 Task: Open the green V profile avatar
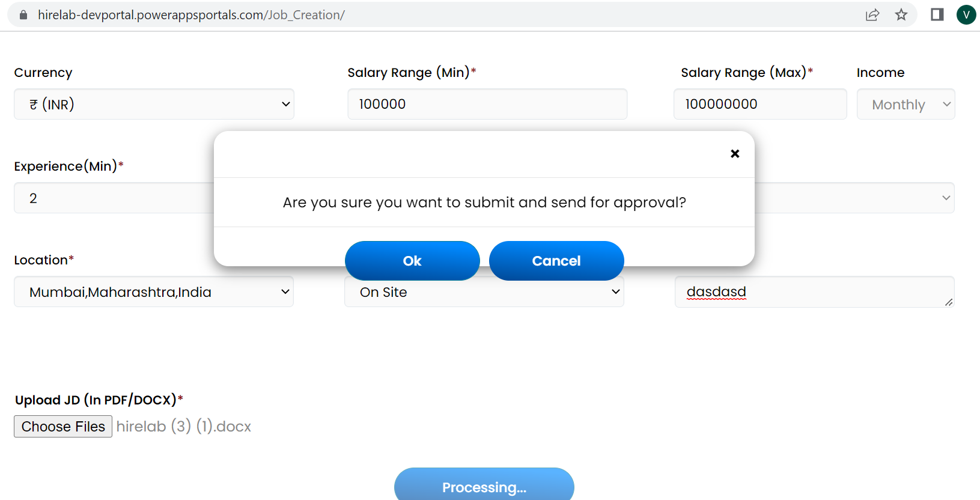(x=966, y=14)
